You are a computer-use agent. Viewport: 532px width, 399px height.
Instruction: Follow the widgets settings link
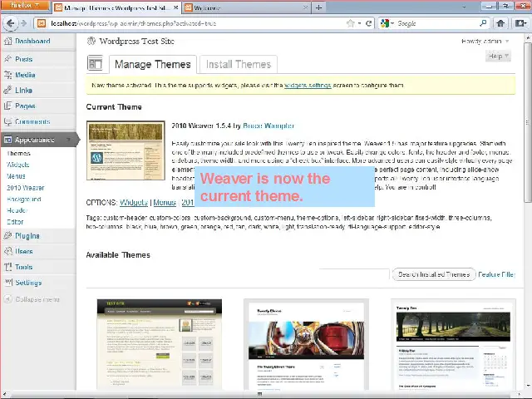[308, 85]
